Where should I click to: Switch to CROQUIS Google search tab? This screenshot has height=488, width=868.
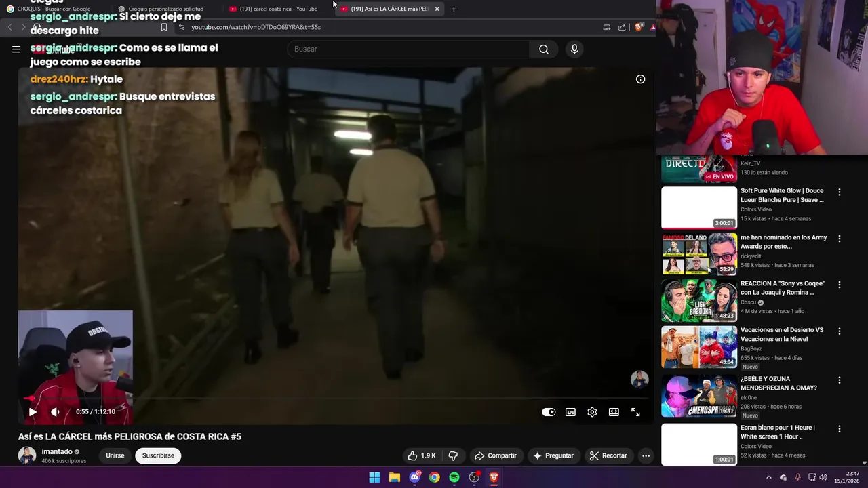54,9
